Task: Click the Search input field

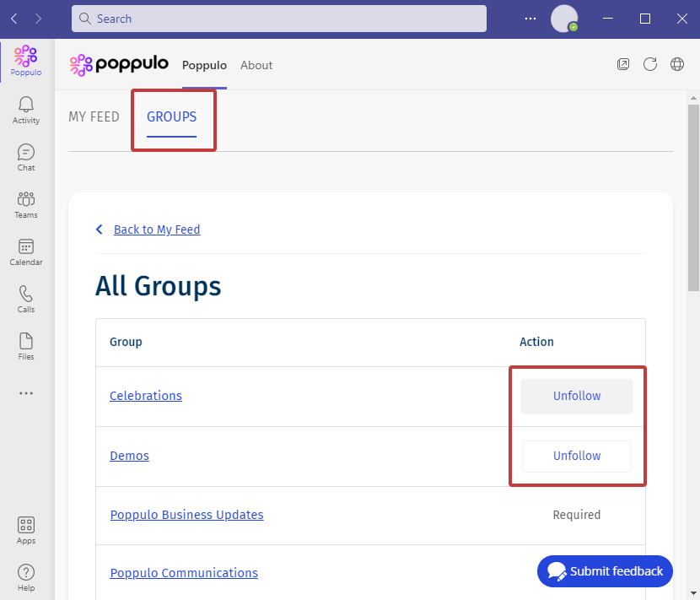Action: pos(279,19)
